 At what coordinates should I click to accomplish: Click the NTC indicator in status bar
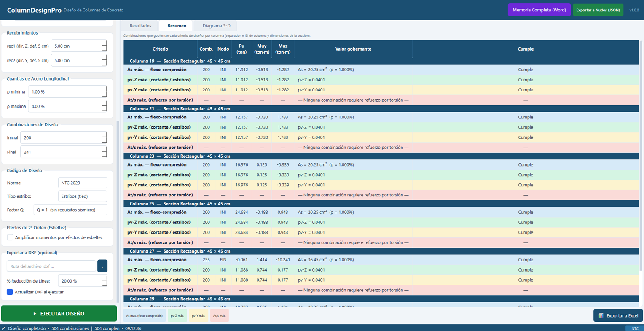click(x=634, y=328)
